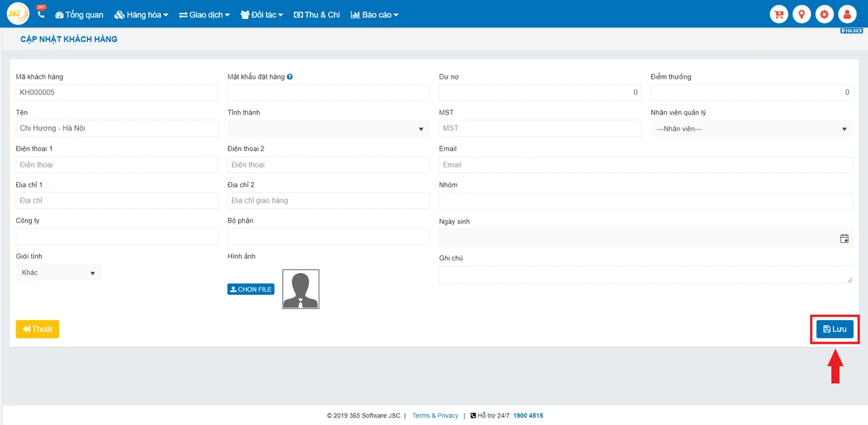868x425 pixels.
Task: Click the location pin icon
Action: (x=802, y=14)
